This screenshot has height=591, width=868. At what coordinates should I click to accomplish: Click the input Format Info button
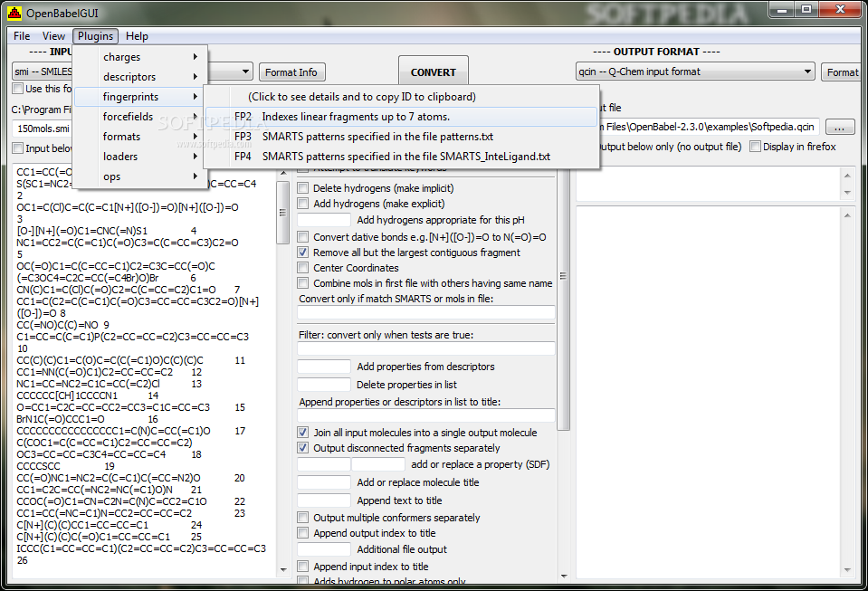291,72
